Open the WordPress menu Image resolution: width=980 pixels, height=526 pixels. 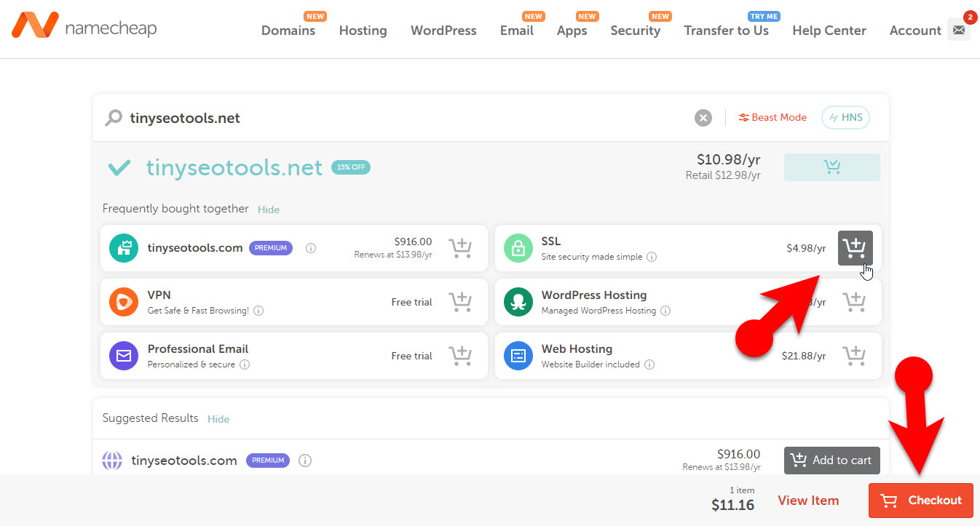[x=443, y=31]
